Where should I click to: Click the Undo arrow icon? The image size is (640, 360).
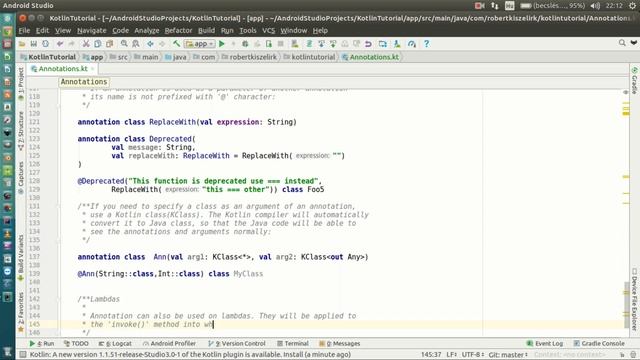tap(60, 44)
